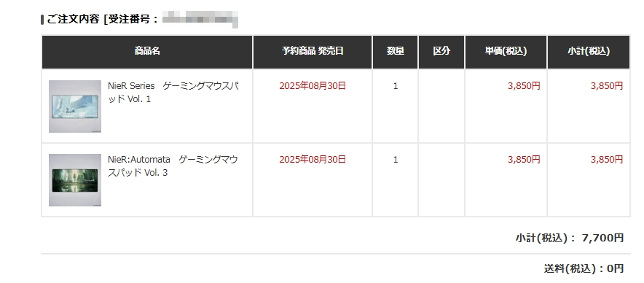The width and height of the screenshot is (644, 283).
Task: Click the NieR:Automata ゲーミングマウスパッド Vol. 3 name
Action: pyautogui.click(x=173, y=166)
